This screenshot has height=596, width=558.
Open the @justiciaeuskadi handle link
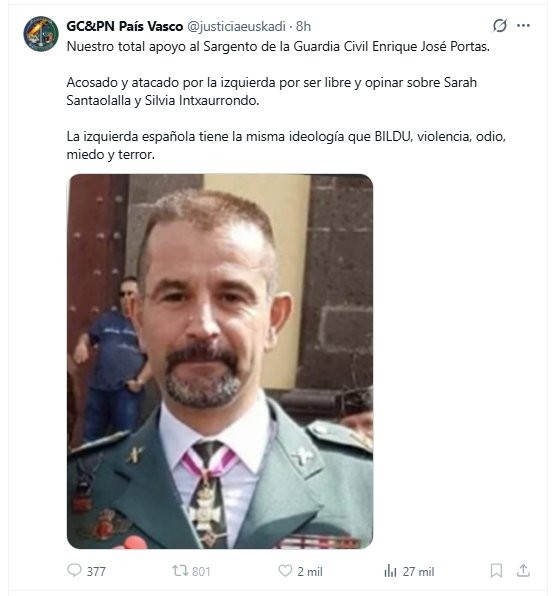click(236, 26)
